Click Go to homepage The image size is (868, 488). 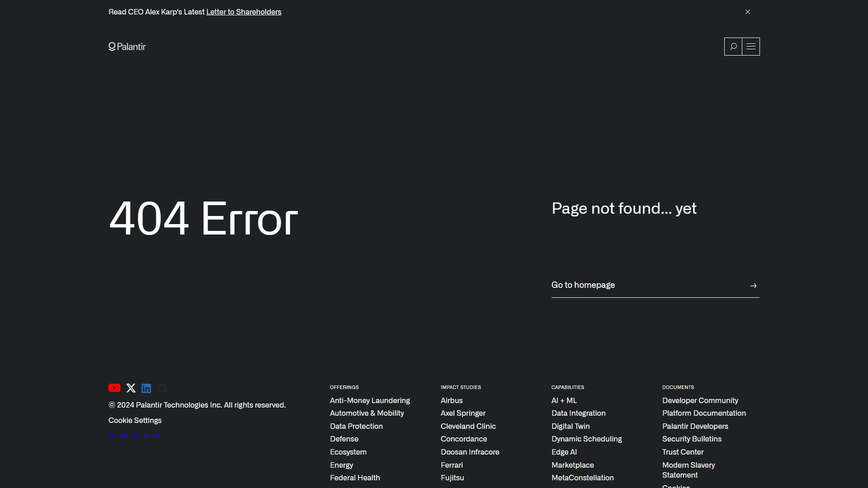583,285
